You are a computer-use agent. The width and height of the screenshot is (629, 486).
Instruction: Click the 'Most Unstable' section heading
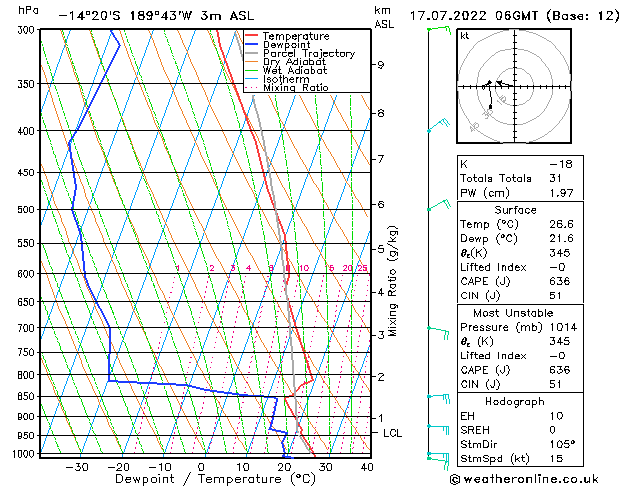coord(513,313)
